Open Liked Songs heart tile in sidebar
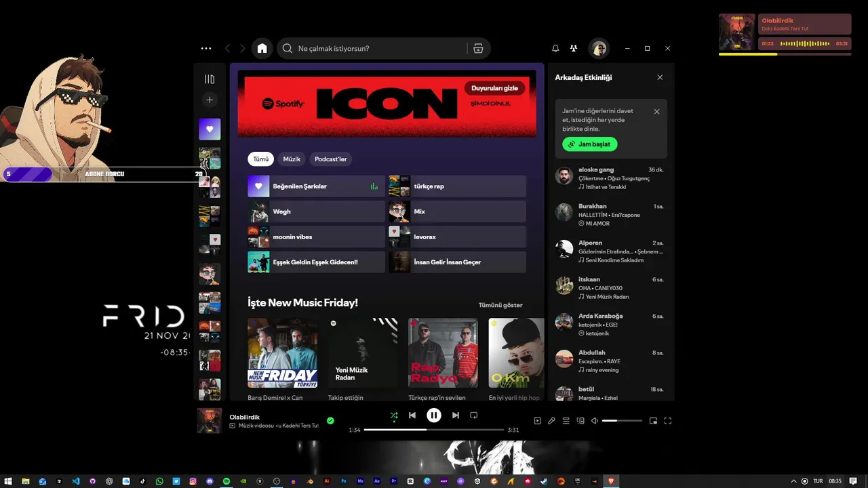Screen dimensions: 868x488 pyautogui.click(x=210, y=129)
